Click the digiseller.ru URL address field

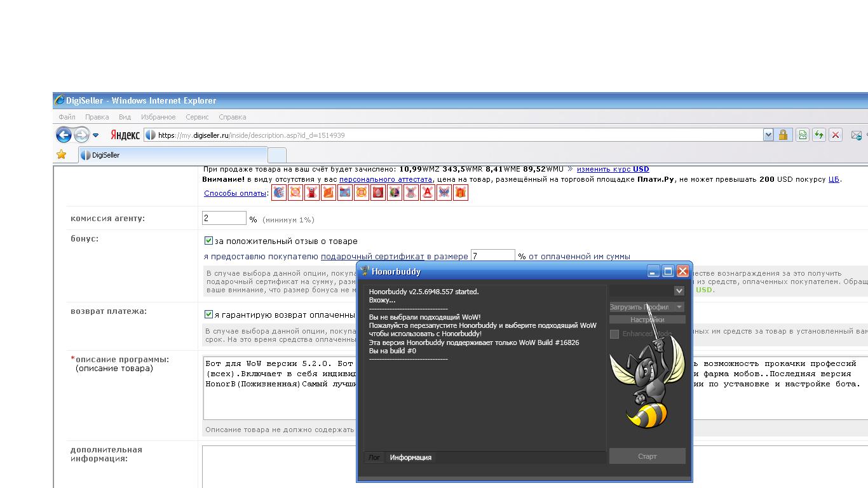(454, 135)
